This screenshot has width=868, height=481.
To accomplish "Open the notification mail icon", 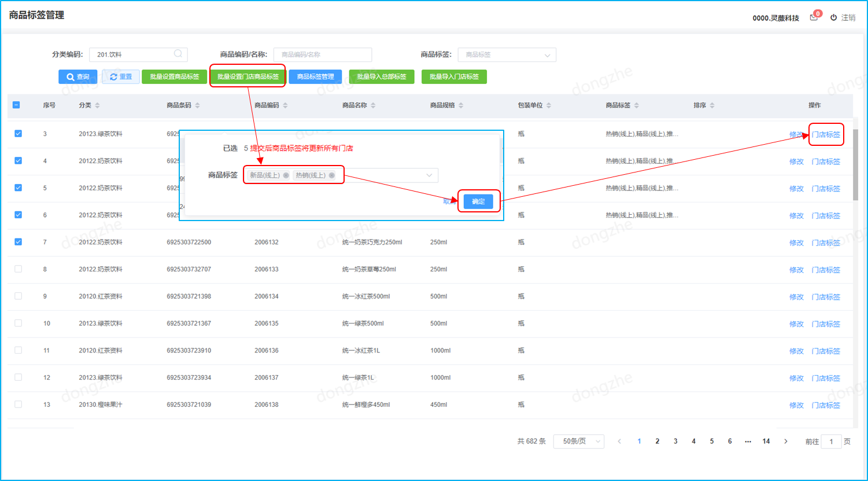I will tap(814, 18).
